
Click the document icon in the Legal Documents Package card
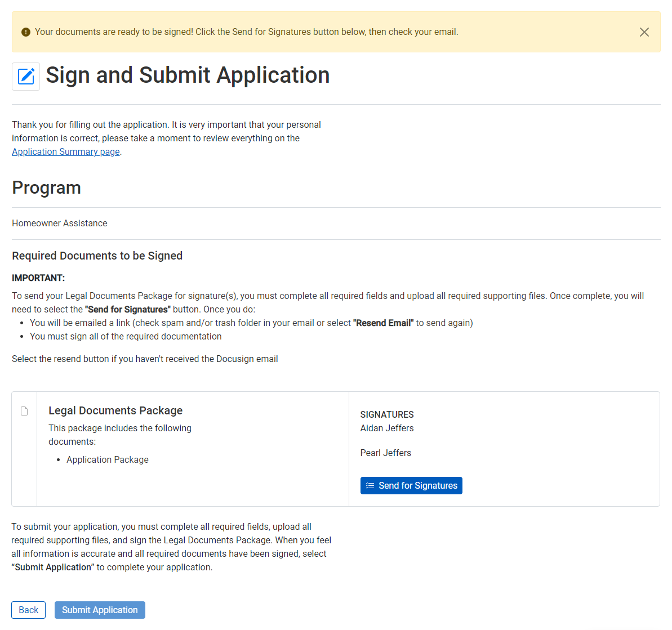[x=24, y=411]
